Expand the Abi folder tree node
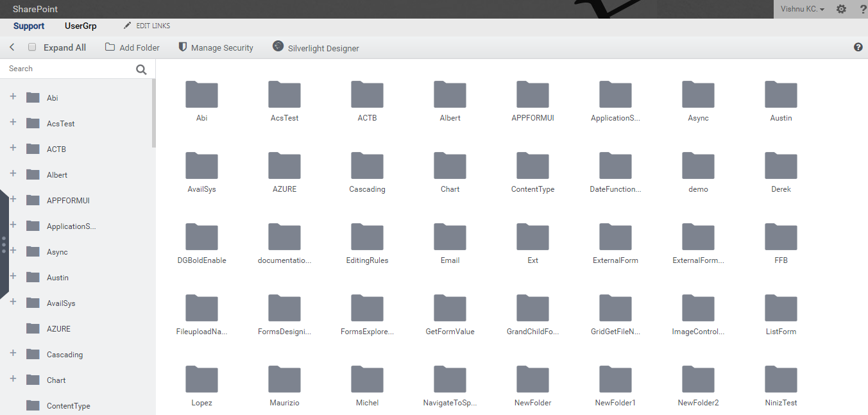Screen dimensions: 868x415 (13, 97)
